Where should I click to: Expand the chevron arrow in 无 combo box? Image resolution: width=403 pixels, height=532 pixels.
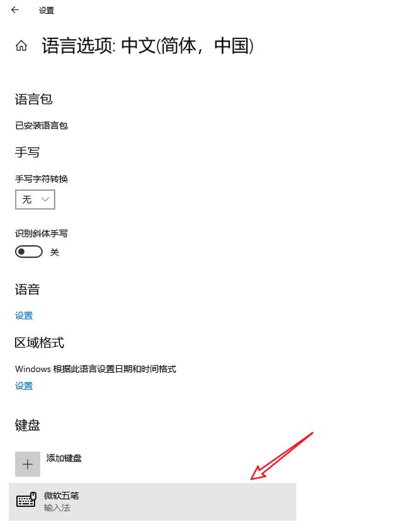point(45,200)
